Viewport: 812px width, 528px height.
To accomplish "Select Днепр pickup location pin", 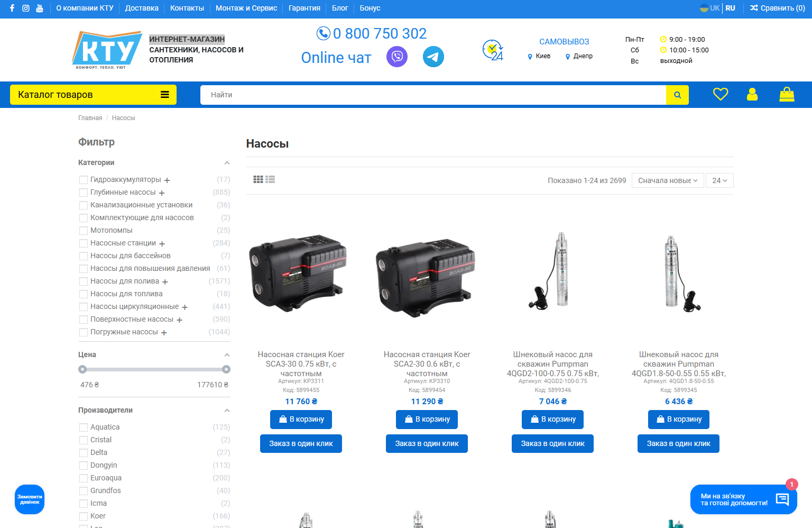I will point(568,57).
